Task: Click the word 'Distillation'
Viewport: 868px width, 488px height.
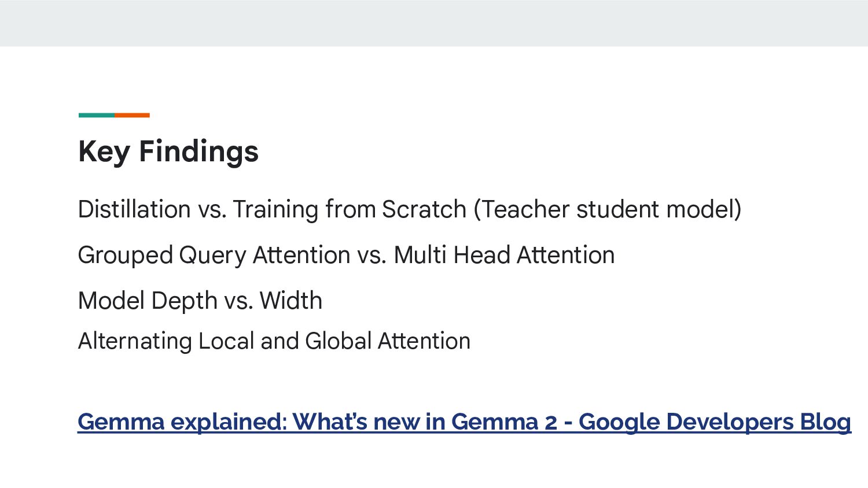Action: [x=134, y=209]
